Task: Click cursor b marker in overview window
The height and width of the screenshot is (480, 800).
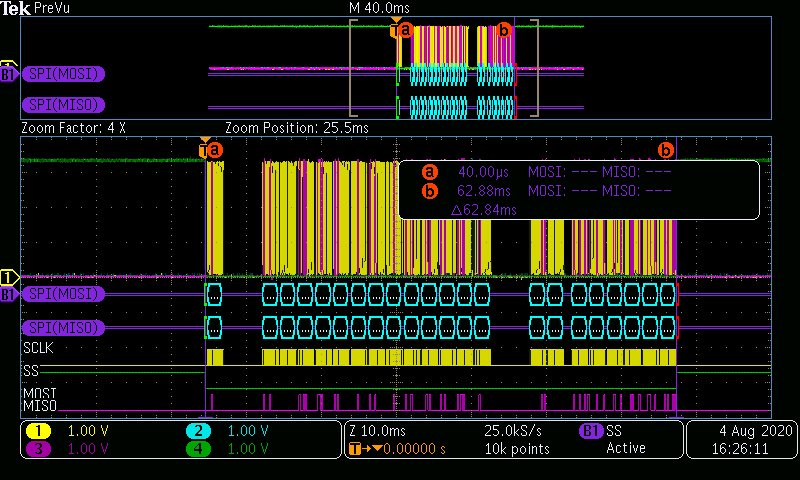Action: [504, 31]
